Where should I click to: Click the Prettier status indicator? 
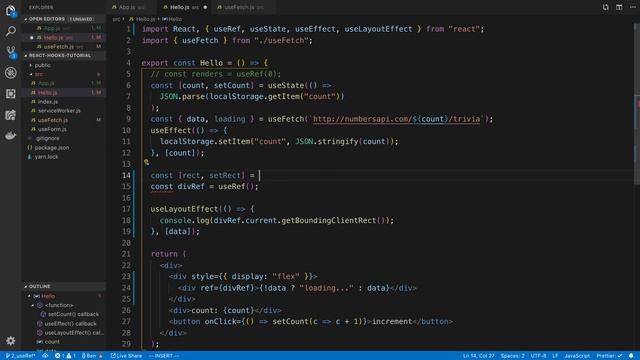point(609,356)
